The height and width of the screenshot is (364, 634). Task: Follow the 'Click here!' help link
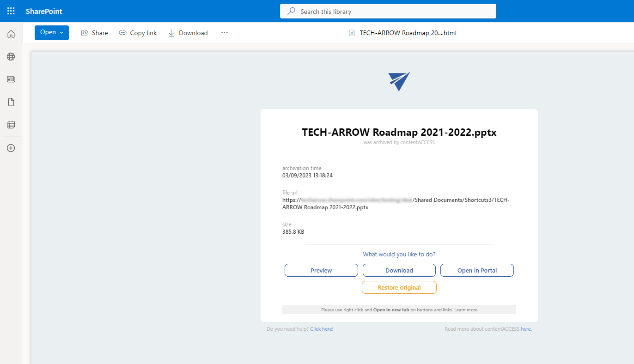(x=322, y=329)
